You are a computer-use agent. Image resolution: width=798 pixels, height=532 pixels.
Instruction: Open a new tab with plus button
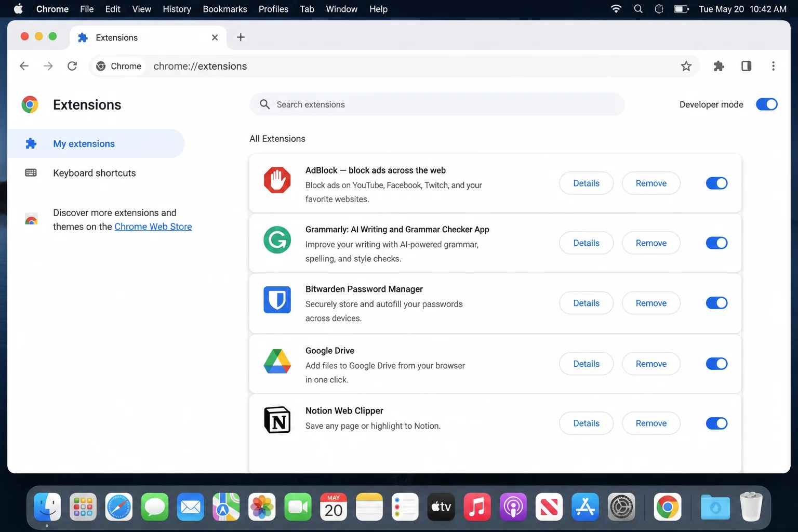241,37
